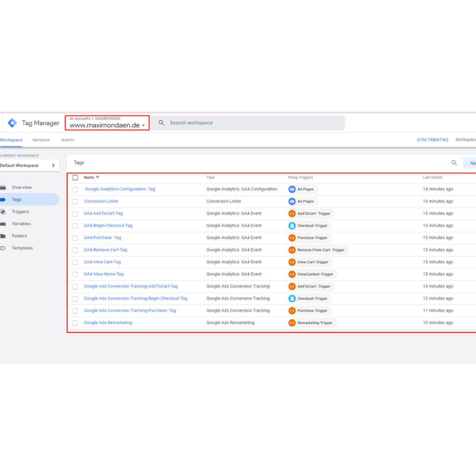Select checkbox for GA4-AddToCart-Tag
476x476 pixels.
75,214
